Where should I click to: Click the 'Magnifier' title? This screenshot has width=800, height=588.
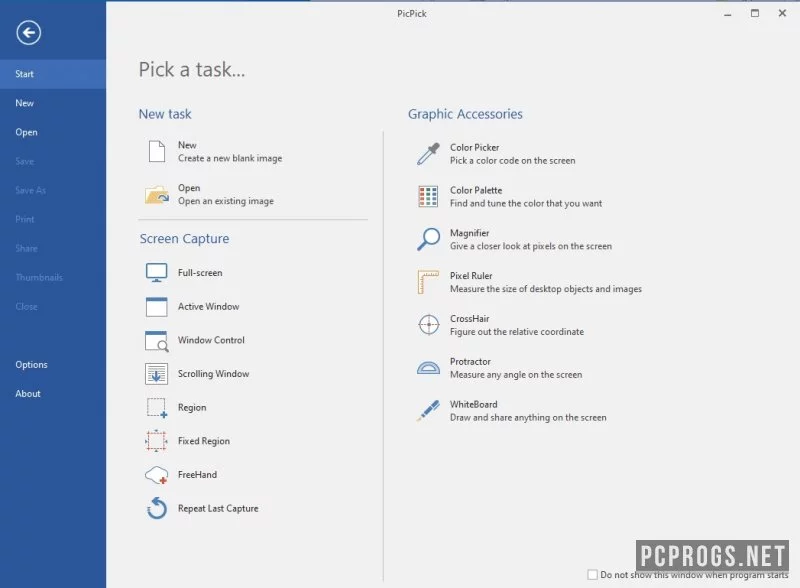pos(469,233)
